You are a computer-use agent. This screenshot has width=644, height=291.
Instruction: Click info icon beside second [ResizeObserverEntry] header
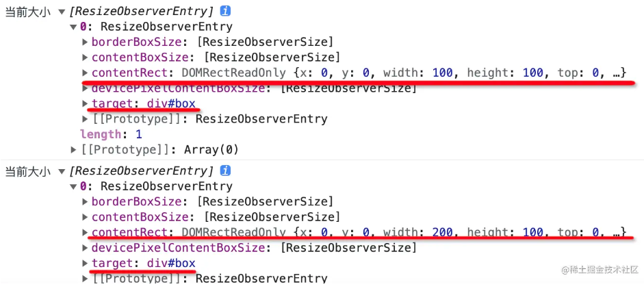(x=225, y=170)
